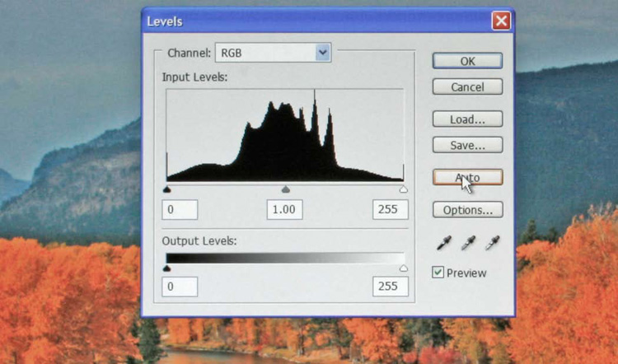
Task: Focus the input highlights field showing 255
Action: [x=391, y=209]
